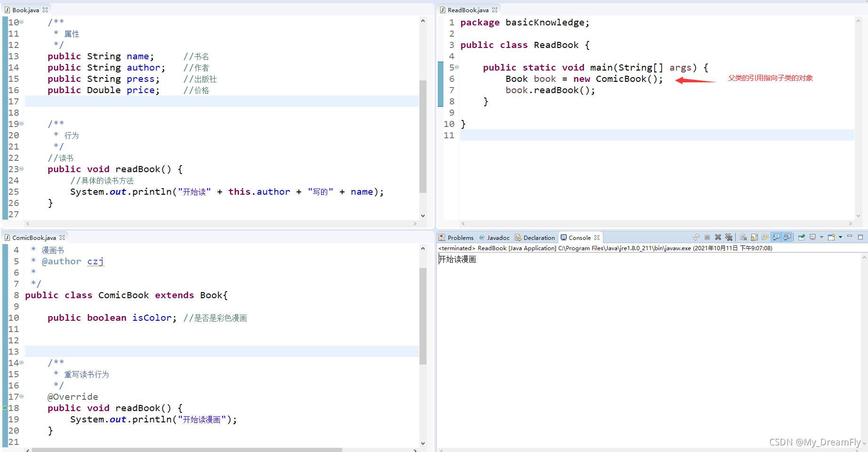Viewport: 868px width, 452px height.
Task: Click the 'isColor' field in ComicBook.java
Action: click(152, 317)
